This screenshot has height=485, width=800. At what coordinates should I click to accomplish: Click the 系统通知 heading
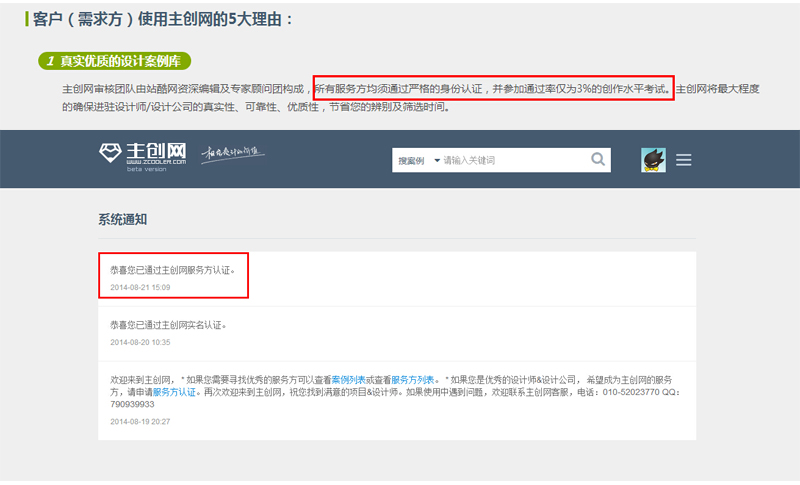[x=123, y=219]
